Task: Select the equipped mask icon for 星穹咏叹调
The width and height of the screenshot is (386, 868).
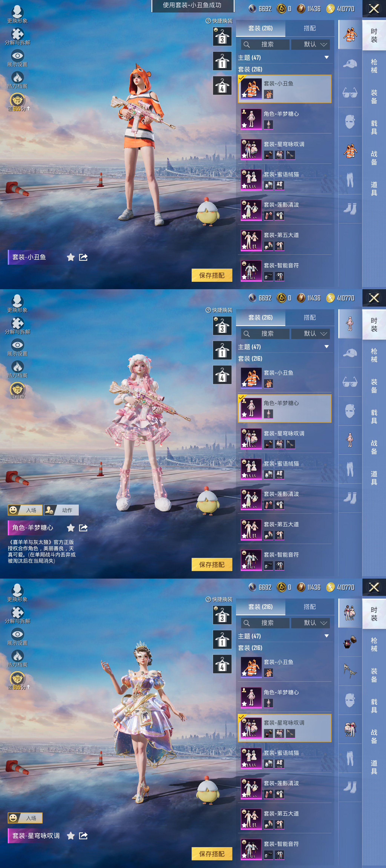Action: click(x=350, y=671)
